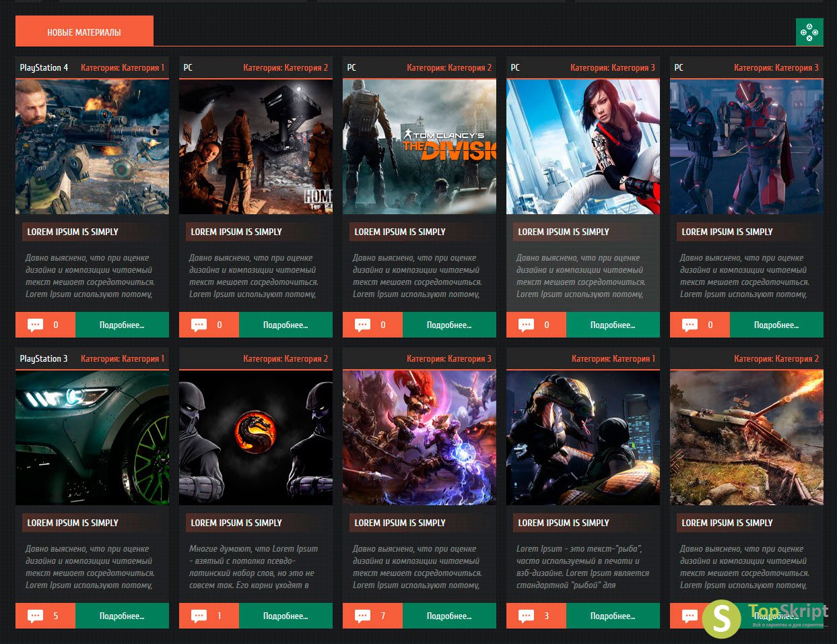Click text starting 'Многие думают, что Lorem Ipsum'
The width and height of the screenshot is (837, 644).
pos(253,567)
